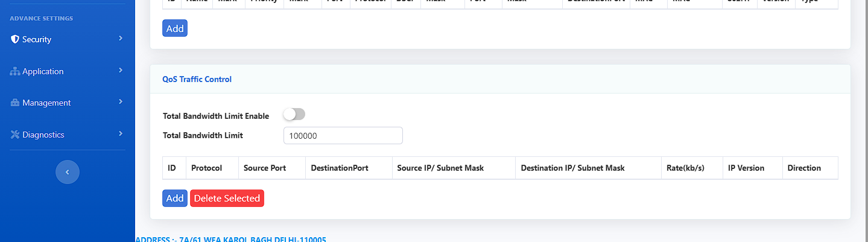Image resolution: width=868 pixels, height=242 pixels.
Task: Enable Total Bandwidth Limit toggle
Action: (294, 114)
